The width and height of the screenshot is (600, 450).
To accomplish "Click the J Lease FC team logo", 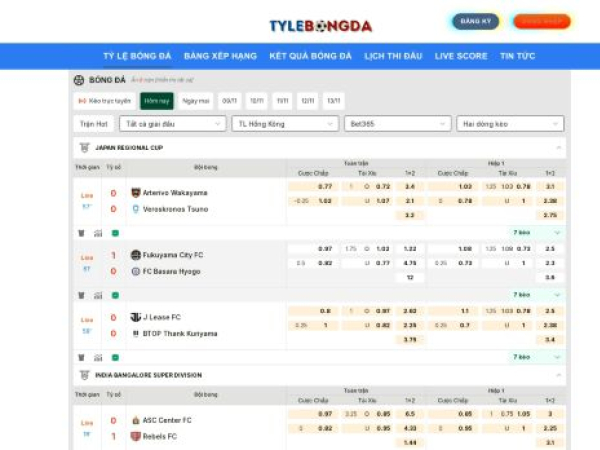I will click(x=136, y=317).
